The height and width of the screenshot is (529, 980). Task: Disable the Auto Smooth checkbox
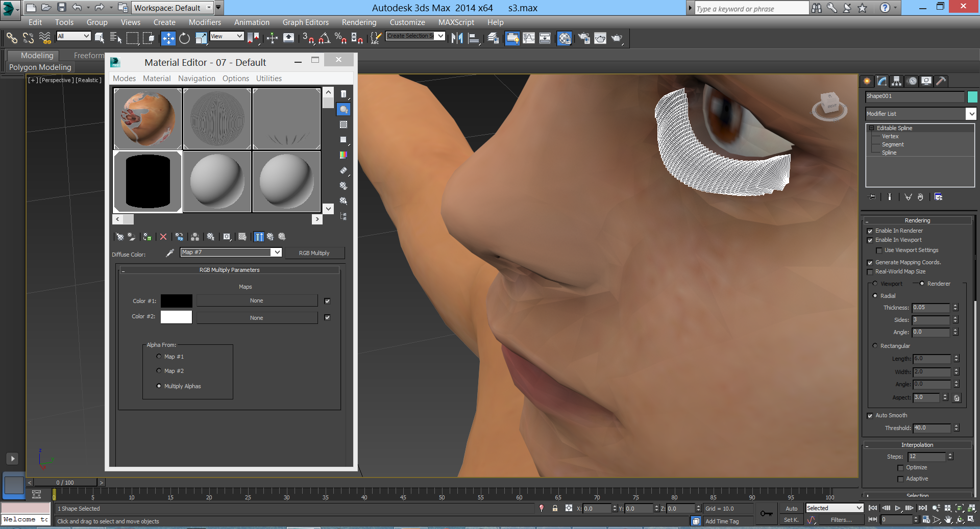tap(870, 416)
